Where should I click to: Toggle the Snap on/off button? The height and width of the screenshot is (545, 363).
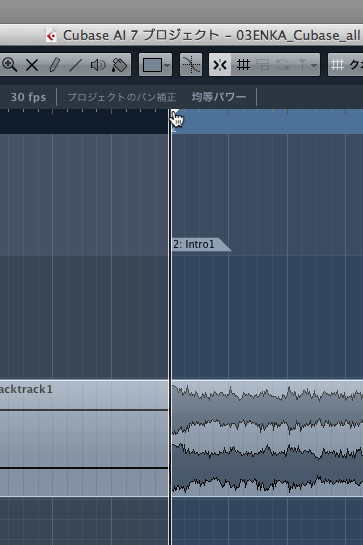(220, 65)
